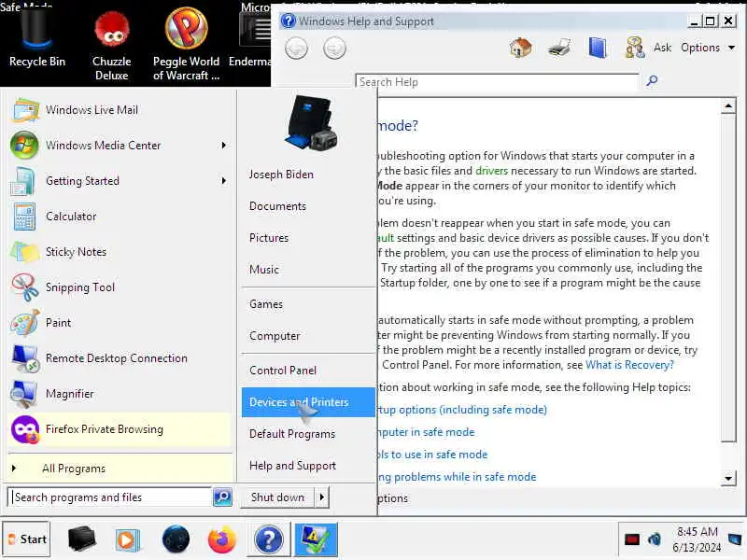Viewport: 747px width, 560px height.
Task: Click the drivers glossary link
Action: tap(491, 171)
